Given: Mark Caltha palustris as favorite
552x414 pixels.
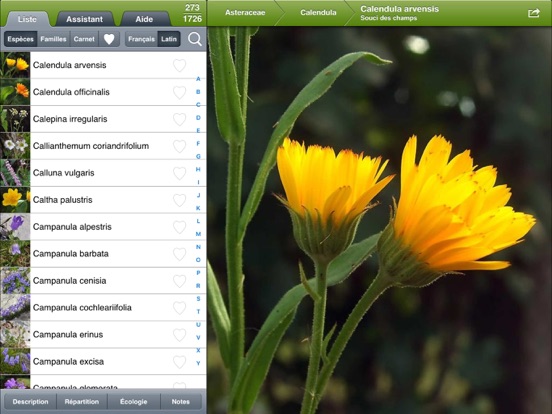Looking at the screenshot, I should 179,200.
